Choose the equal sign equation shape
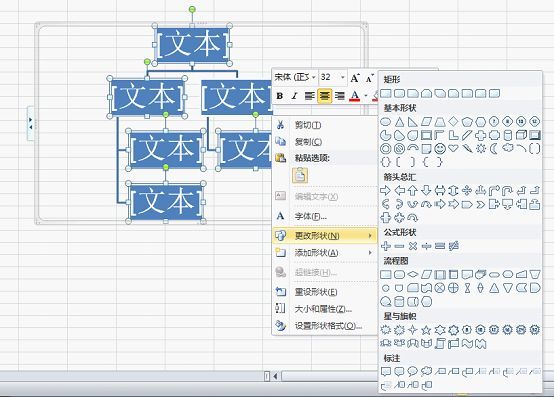This screenshot has width=554, height=397. click(440, 246)
